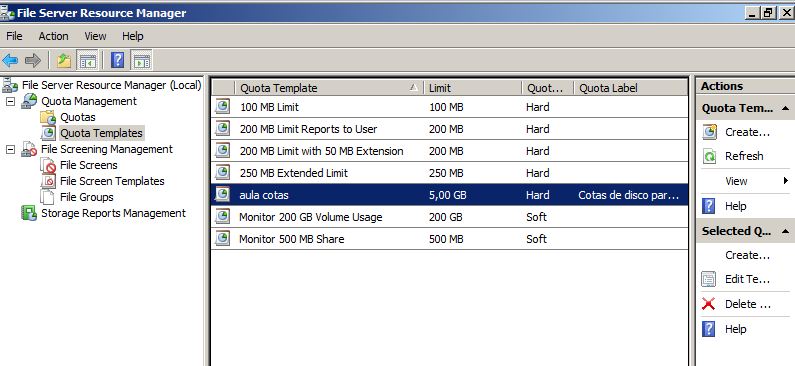The height and width of the screenshot is (366, 795).
Task: Click the File Screen Templates icon
Action: (48, 181)
